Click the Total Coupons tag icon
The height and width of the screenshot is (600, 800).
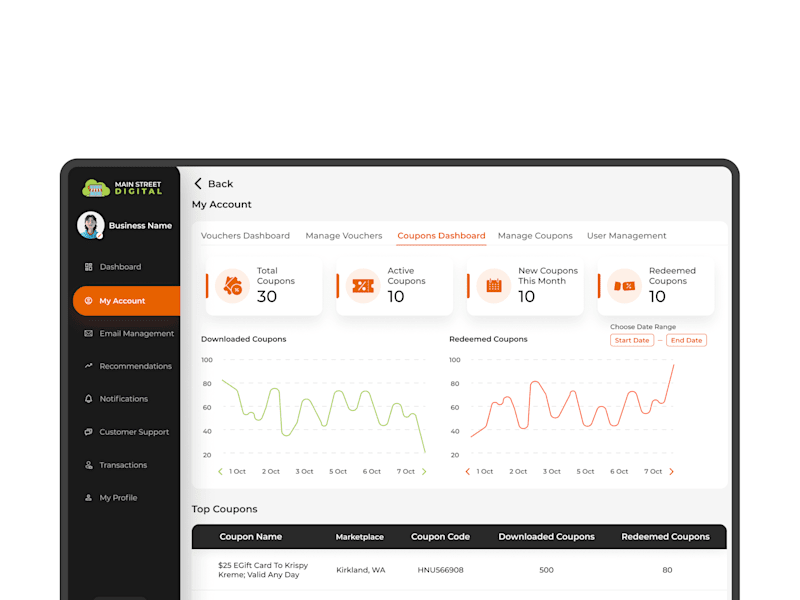pos(233,286)
